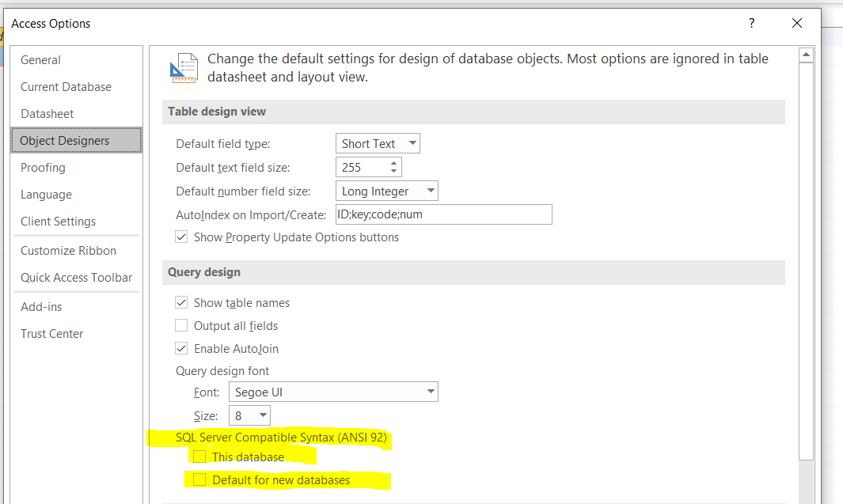Image resolution: width=843 pixels, height=504 pixels.
Task: Increase the default text field size
Action: pyautogui.click(x=394, y=163)
